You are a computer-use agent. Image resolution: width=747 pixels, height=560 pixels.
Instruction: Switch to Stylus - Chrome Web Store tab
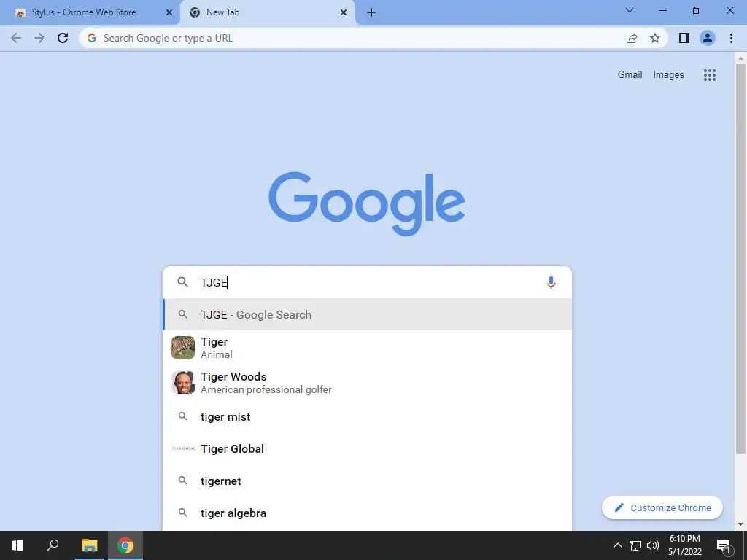pos(90,12)
